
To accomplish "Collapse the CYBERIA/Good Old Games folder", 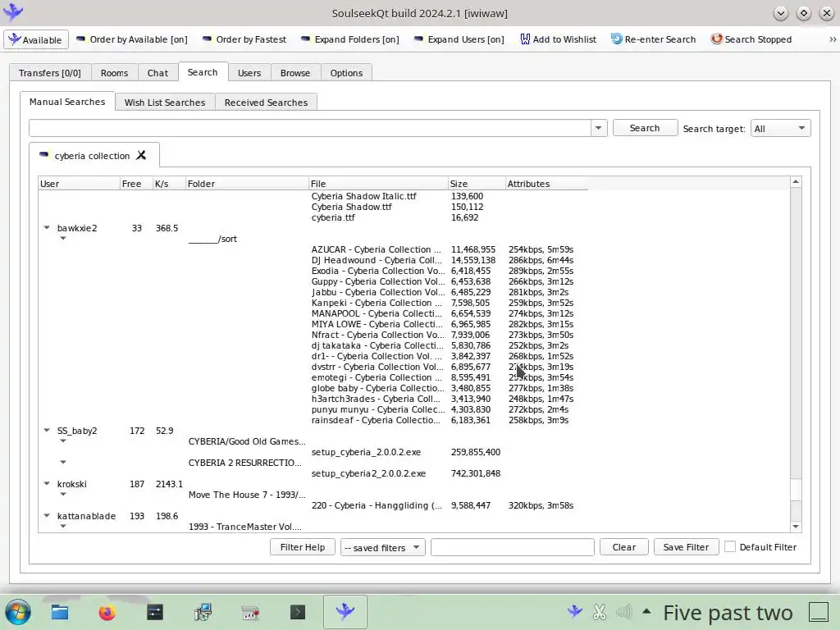I will click(63, 441).
